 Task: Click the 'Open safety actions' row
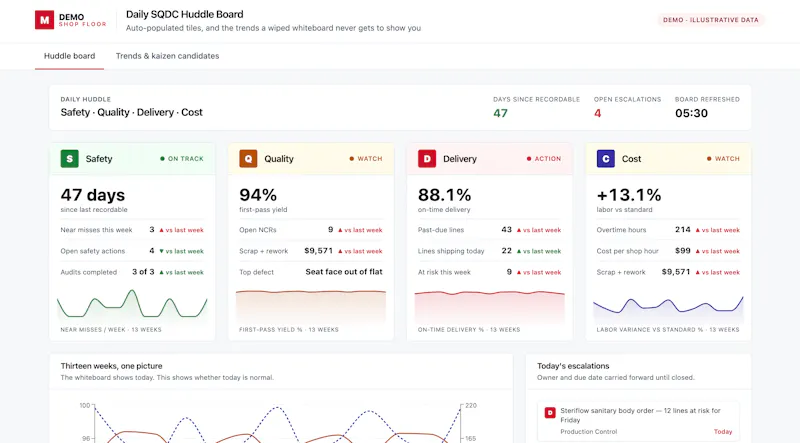(x=132, y=251)
